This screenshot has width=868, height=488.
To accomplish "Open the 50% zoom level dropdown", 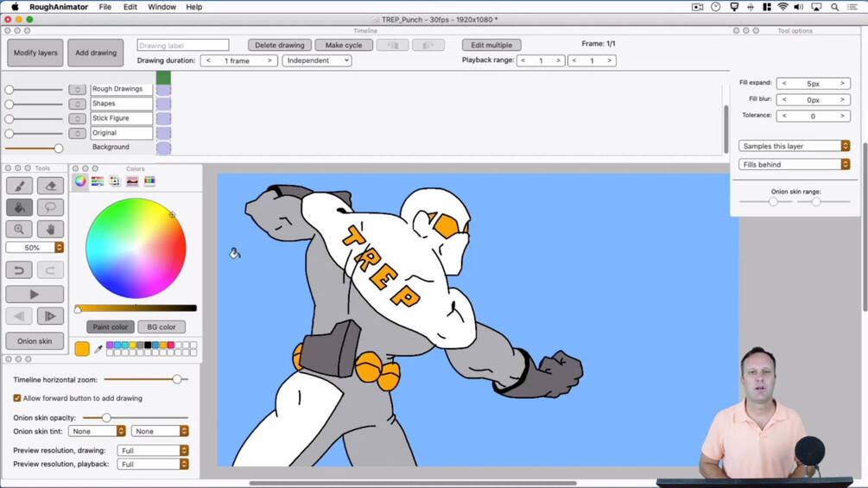I will point(35,247).
